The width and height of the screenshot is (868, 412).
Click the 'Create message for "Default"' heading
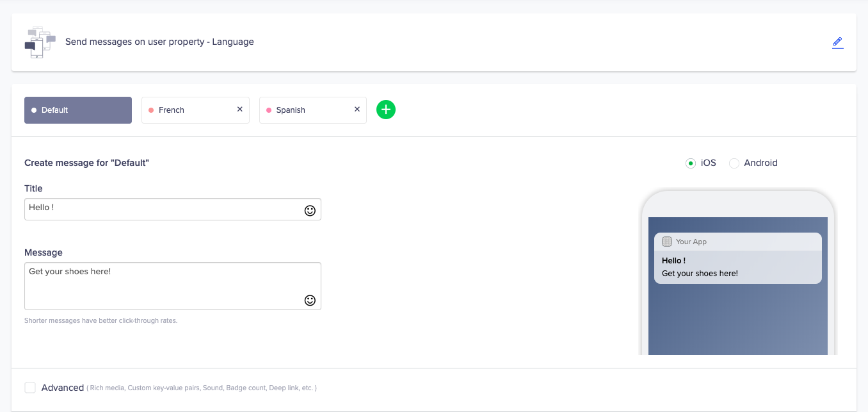click(86, 163)
